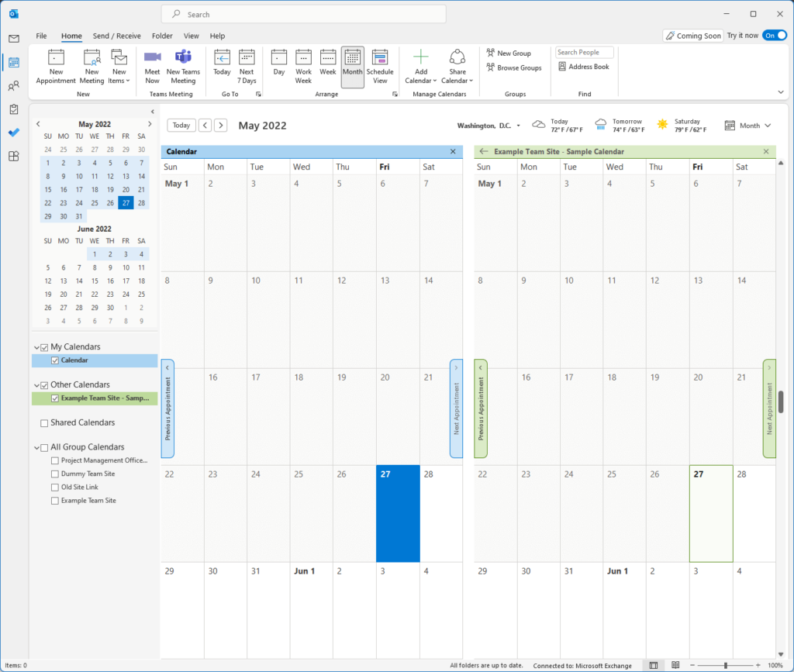Uncheck Example Team Site - Samp... calendar
The image size is (794, 672).
tap(55, 398)
